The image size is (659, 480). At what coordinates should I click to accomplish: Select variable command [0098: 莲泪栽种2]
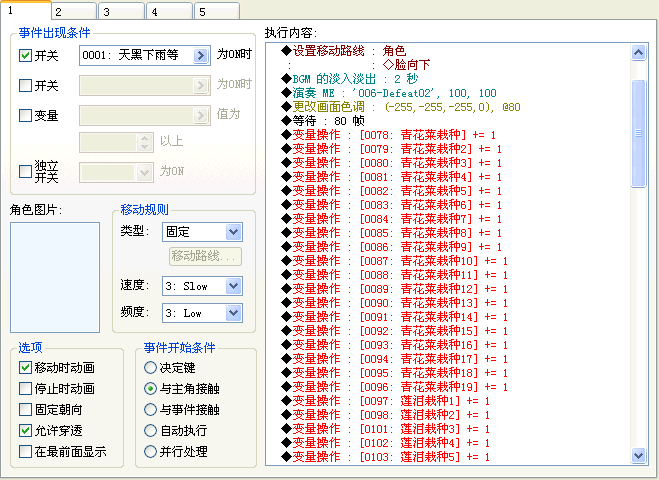click(386, 414)
